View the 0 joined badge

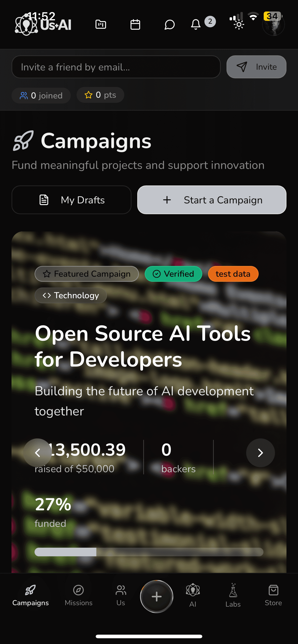pyautogui.click(x=41, y=96)
